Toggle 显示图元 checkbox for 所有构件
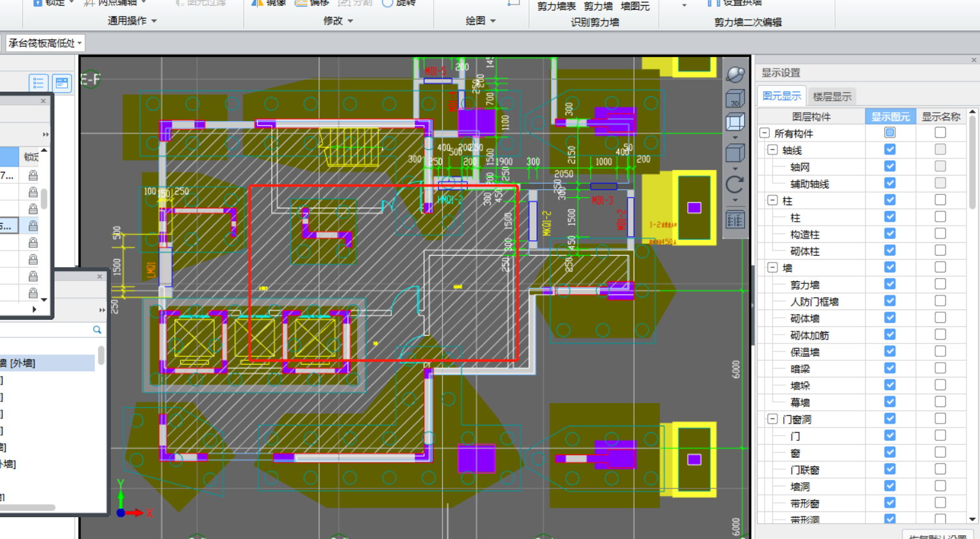Viewport: 980px width, 539px height. click(890, 133)
